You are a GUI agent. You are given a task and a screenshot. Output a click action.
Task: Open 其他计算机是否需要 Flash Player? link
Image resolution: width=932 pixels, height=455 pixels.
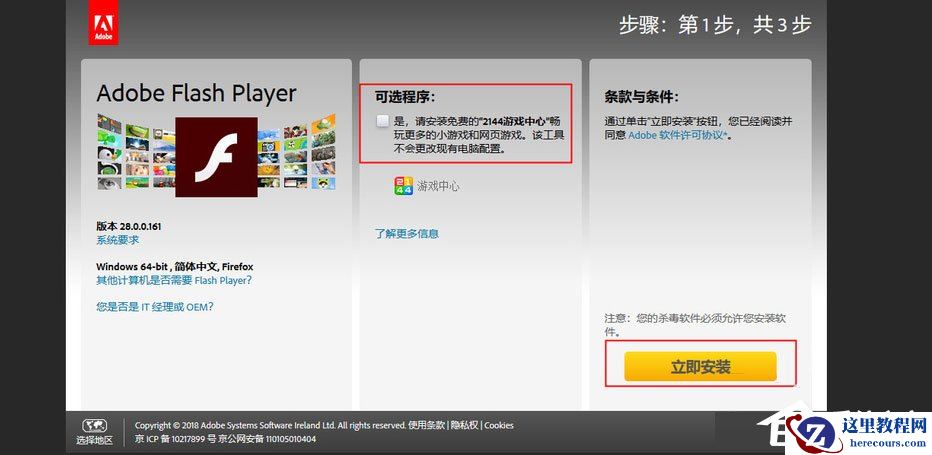click(x=174, y=280)
